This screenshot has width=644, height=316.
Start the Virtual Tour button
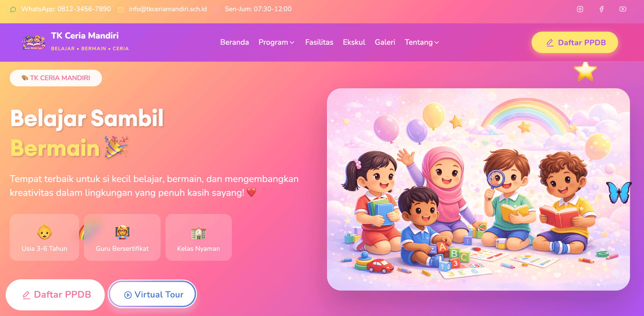tap(153, 295)
